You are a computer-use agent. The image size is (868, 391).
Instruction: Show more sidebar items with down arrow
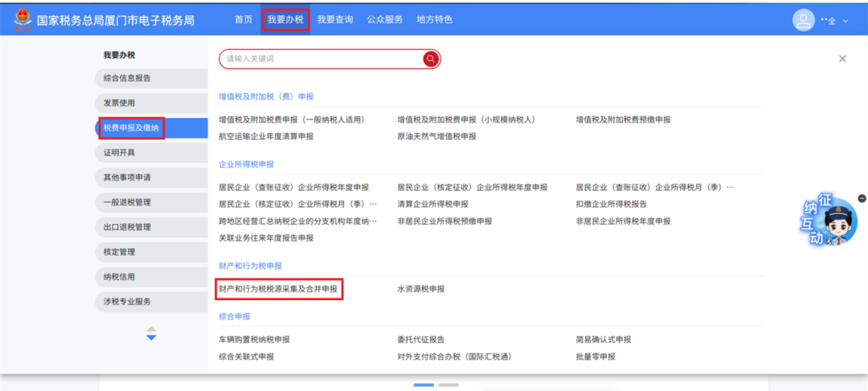(x=152, y=337)
